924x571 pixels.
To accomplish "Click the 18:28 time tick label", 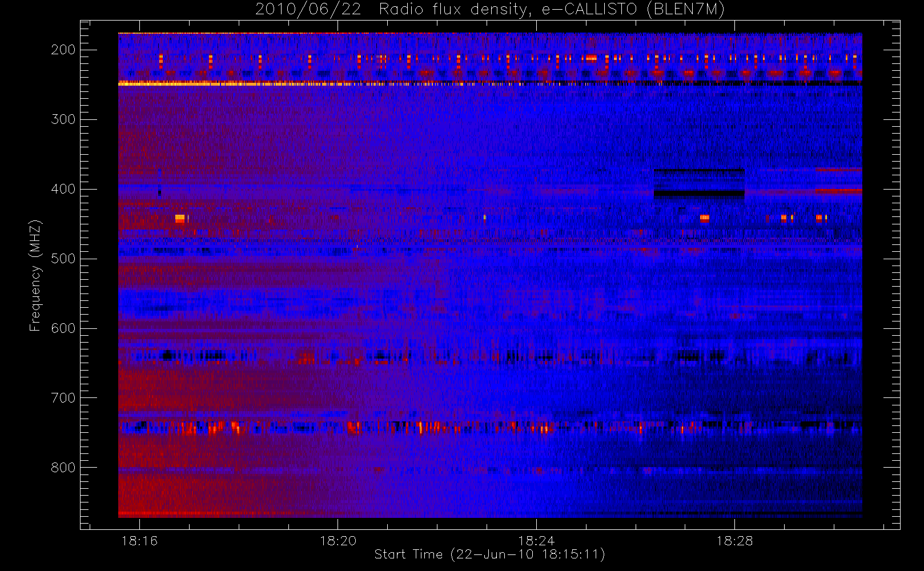I will pos(734,541).
